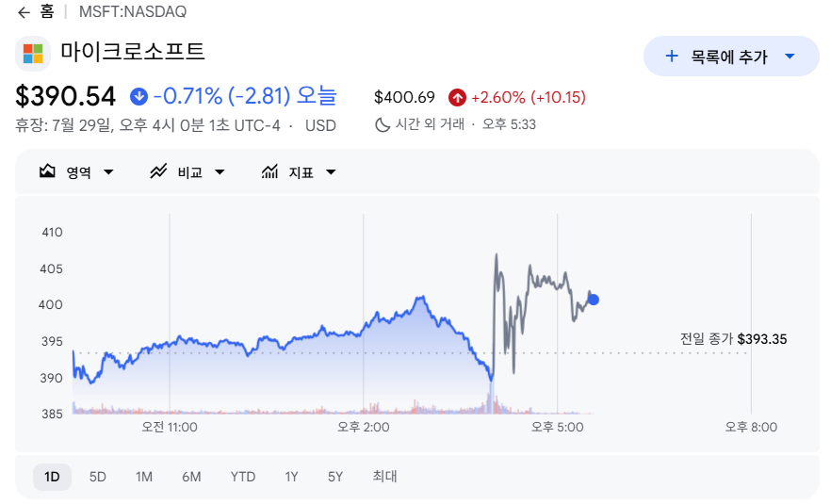This screenshot has width=831, height=504.
Task: Open the 지표 indicators dropdown arrow
Action: [332, 171]
